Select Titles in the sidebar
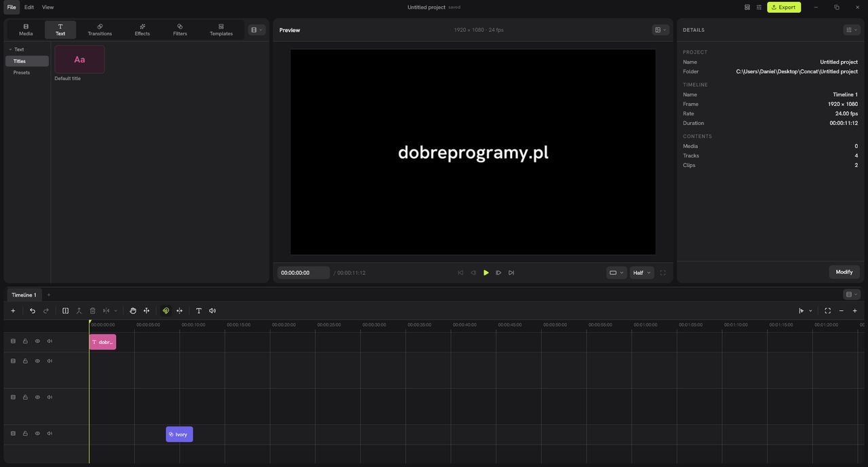 point(27,61)
